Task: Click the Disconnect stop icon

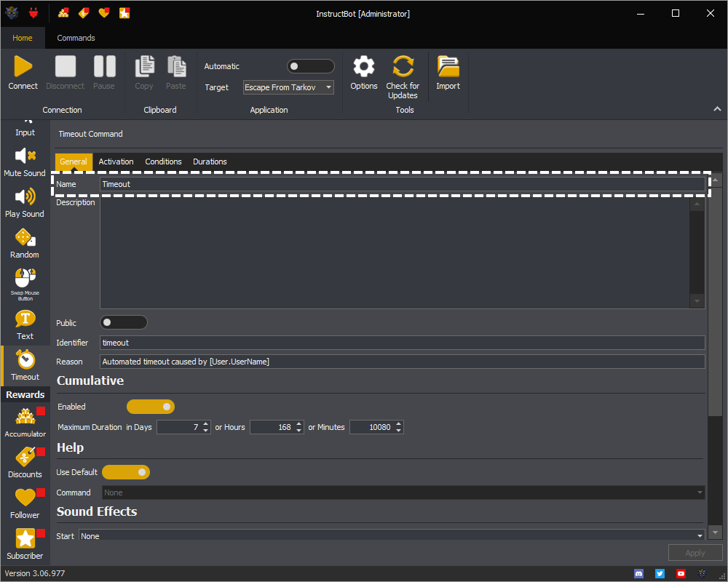Action: pos(65,66)
